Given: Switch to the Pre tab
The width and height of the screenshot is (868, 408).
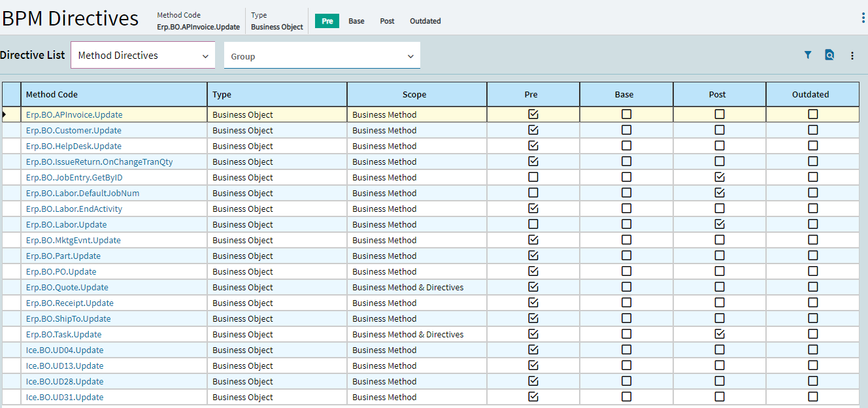Looking at the screenshot, I should click(327, 21).
